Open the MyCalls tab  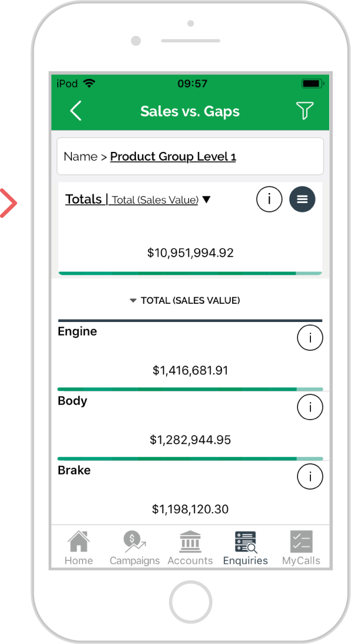click(x=302, y=548)
